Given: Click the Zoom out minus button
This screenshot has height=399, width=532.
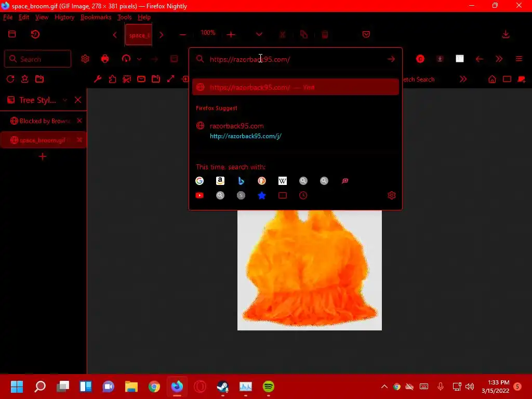Looking at the screenshot, I should click(182, 34).
